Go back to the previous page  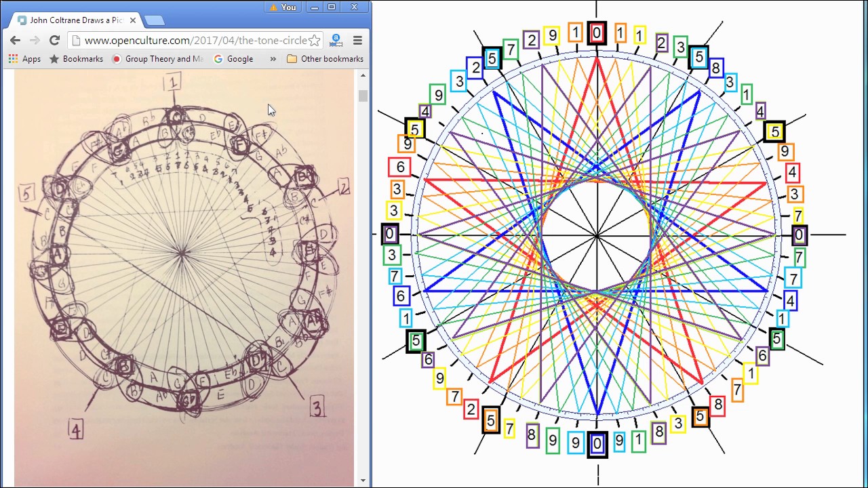pos(16,40)
